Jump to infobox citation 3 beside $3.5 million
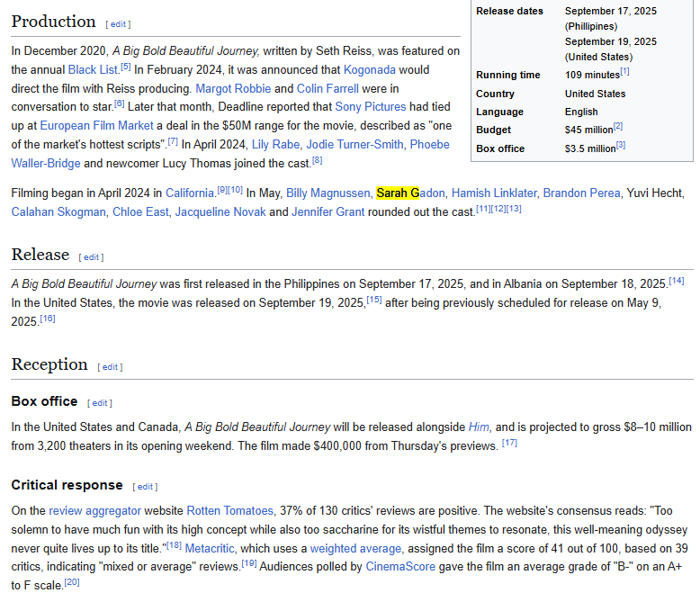Image resolution: width=700 pixels, height=602 pixels. (x=621, y=145)
